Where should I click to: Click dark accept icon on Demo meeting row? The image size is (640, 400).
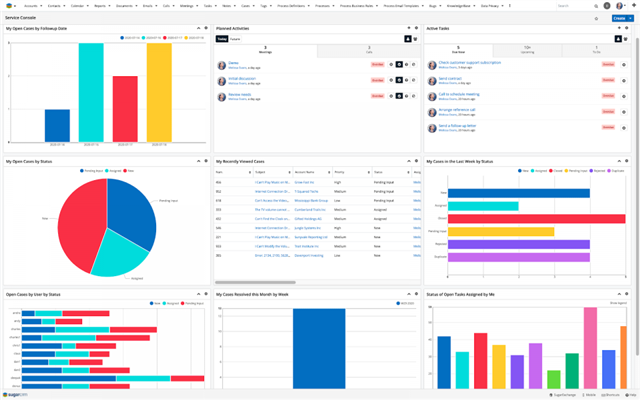[399, 64]
